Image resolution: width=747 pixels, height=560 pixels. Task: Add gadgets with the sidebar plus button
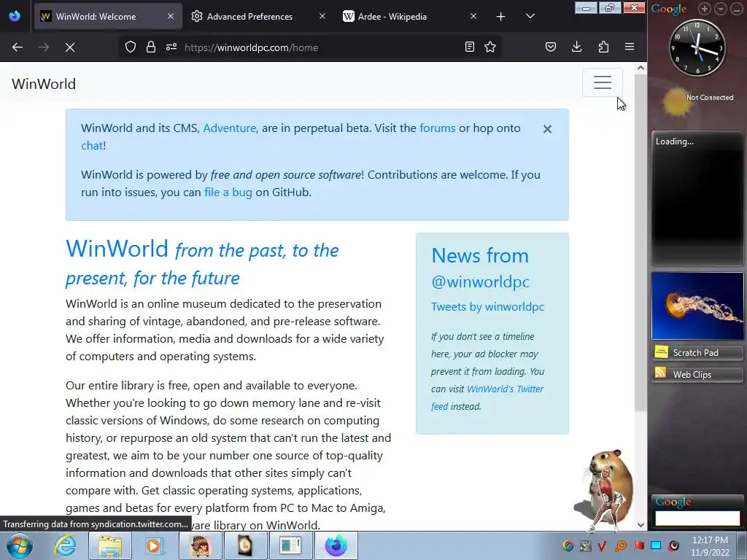[x=705, y=9]
